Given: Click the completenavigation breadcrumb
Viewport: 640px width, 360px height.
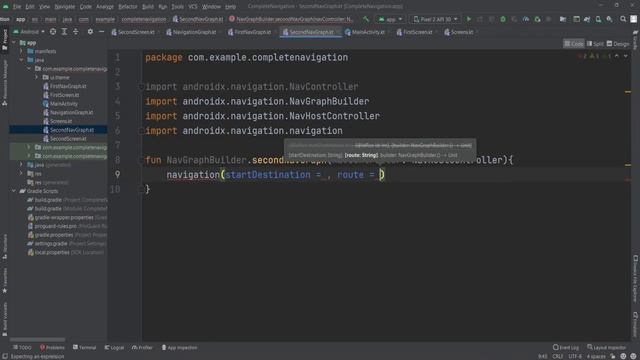Looking at the screenshot, I should [144, 19].
